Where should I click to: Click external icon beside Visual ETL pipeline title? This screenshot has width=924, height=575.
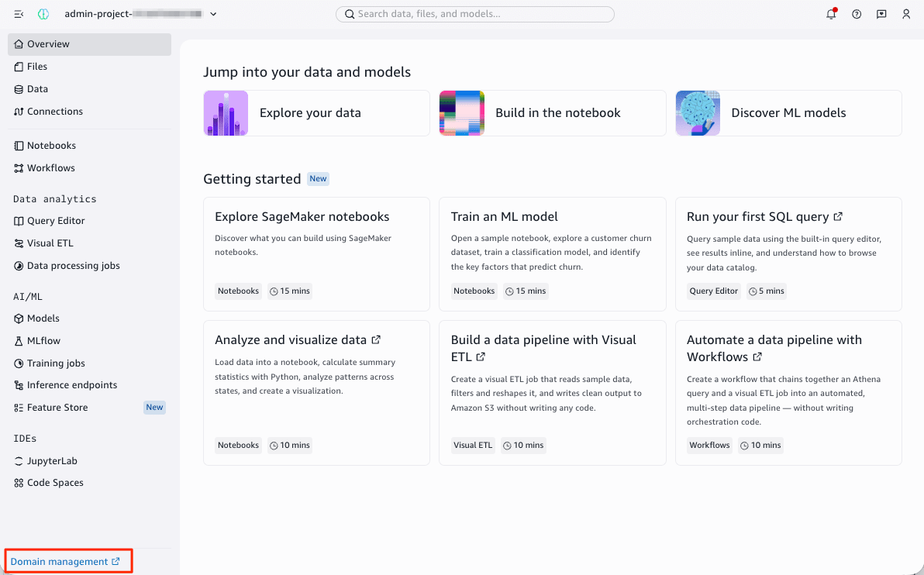[x=481, y=357]
